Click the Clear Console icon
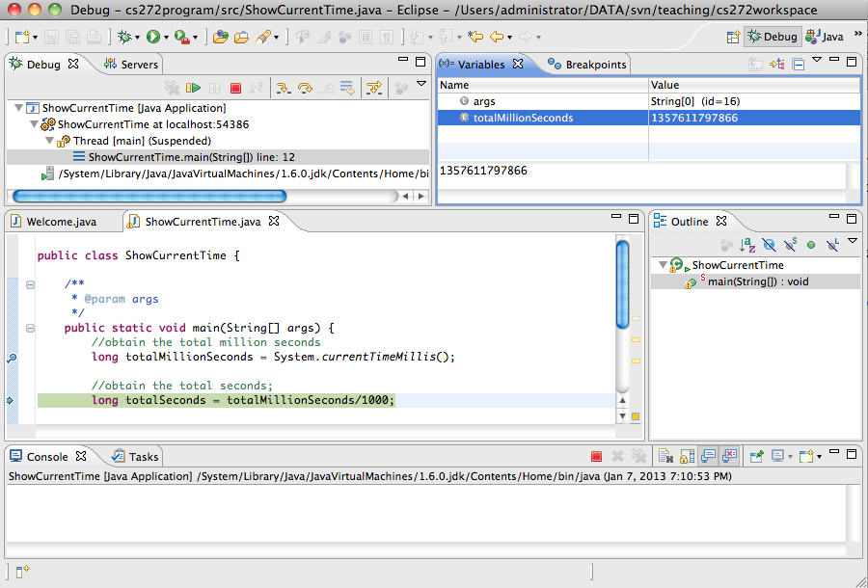Viewport: 868px width, 588px height. click(x=665, y=456)
